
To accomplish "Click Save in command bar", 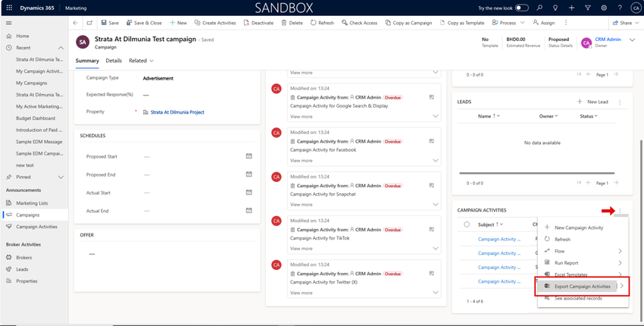I will (x=110, y=23).
